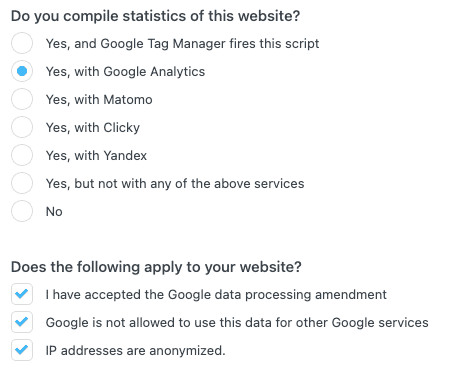Select the Google Tag Manager radio option
470x372 pixels.
[x=22, y=43]
